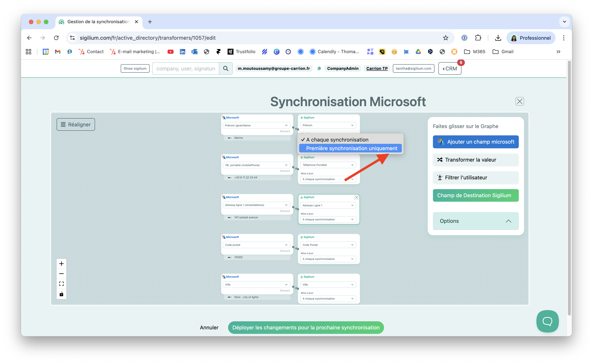Open browser downloads icon
Image resolution: width=593 pixels, height=364 pixels.
click(498, 38)
